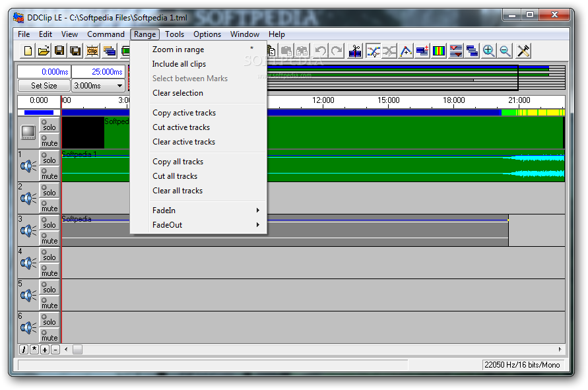Click the Zoom Out magnifier icon
Image resolution: width=588 pixels, height=390 pixels.
(x=505, y=51)
